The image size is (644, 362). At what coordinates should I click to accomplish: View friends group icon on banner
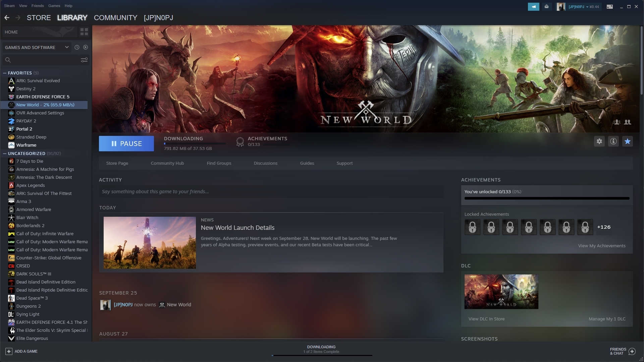(627, 122)
